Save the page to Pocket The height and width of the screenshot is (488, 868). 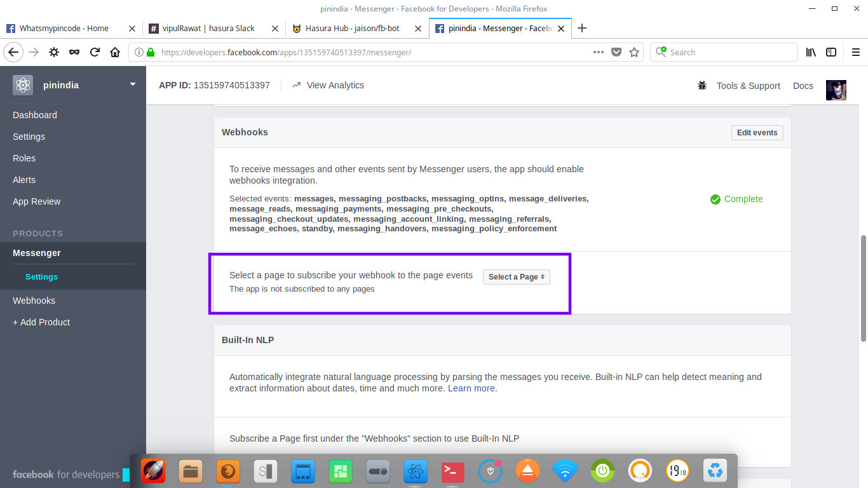tap(616, 52)
